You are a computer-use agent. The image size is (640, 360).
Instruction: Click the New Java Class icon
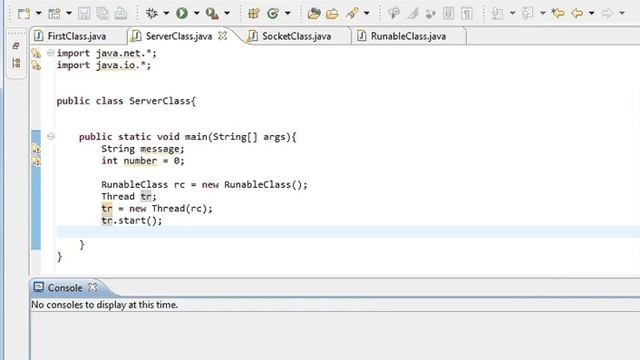(x=273, y=13)
